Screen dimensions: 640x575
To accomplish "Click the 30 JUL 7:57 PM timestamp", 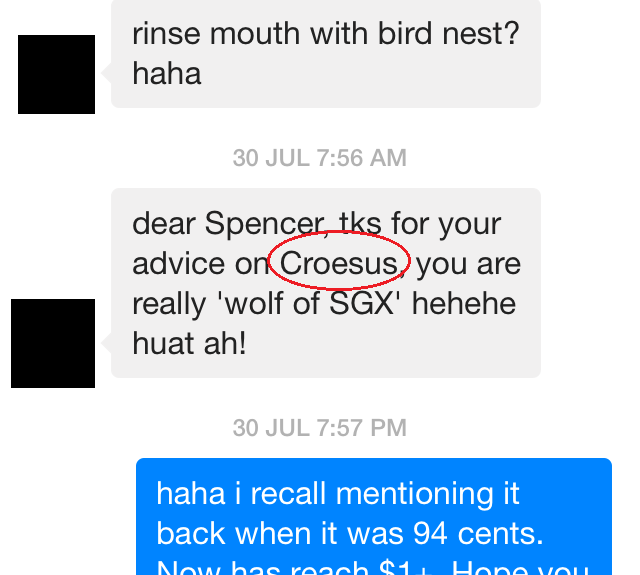I will click(x=320, y=428).
